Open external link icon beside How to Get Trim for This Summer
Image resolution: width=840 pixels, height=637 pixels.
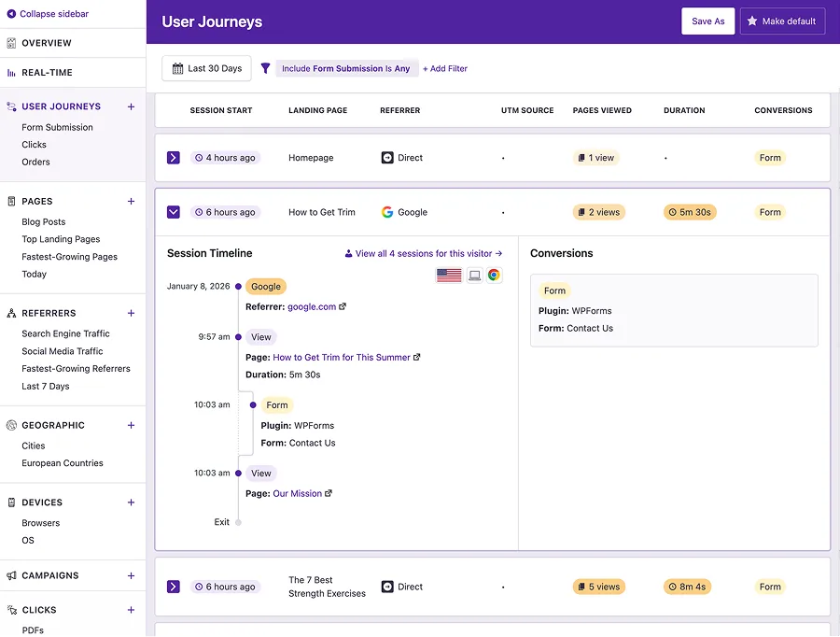pyautogui.click(x=417, y=357)
